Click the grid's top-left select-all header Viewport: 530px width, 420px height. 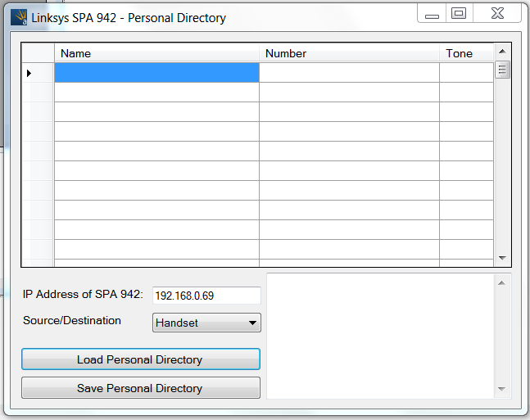tap(38, 52)
